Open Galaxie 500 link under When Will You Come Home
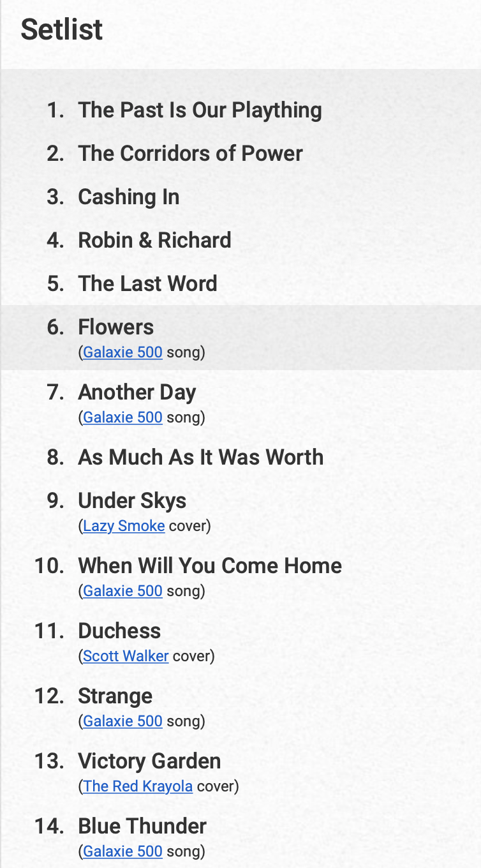Screen dimensions: 481x868 click(x=122, y=591)
